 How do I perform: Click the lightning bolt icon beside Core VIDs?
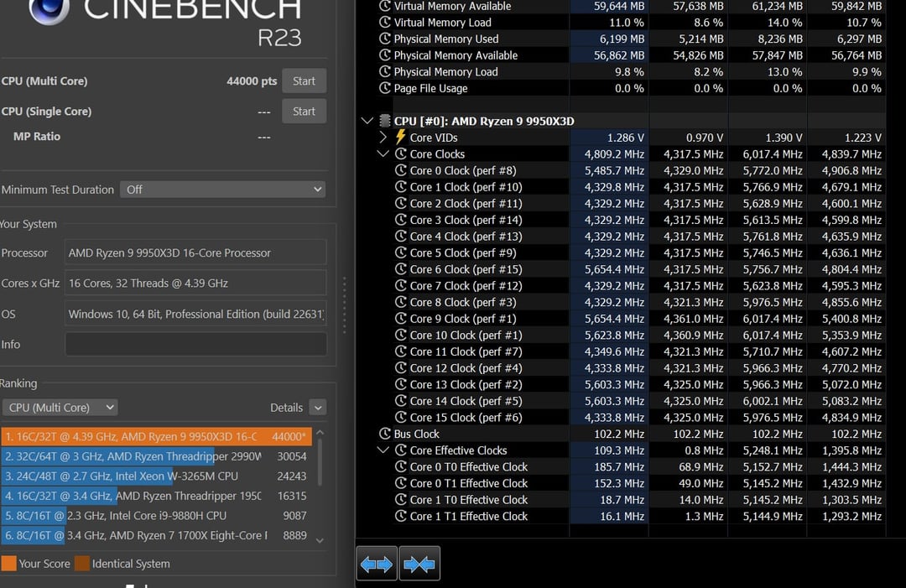coord(400,137)
